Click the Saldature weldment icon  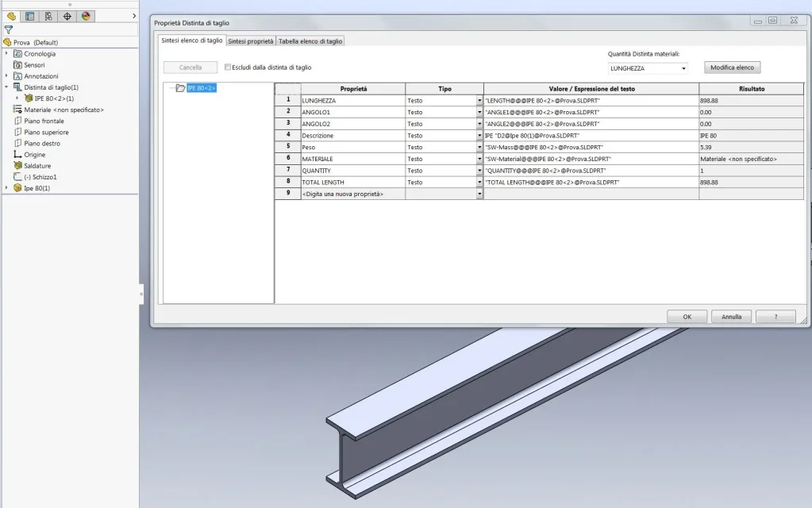coord(17,166)
